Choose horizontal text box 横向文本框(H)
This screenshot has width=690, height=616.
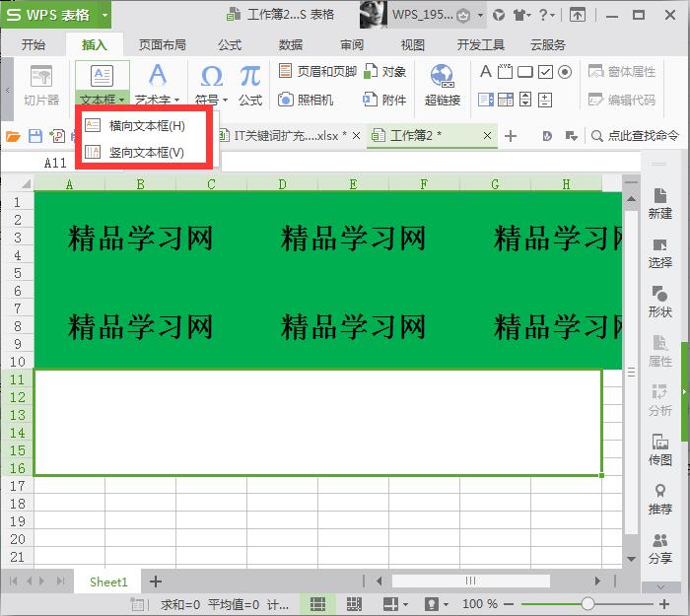click(144, 126)
